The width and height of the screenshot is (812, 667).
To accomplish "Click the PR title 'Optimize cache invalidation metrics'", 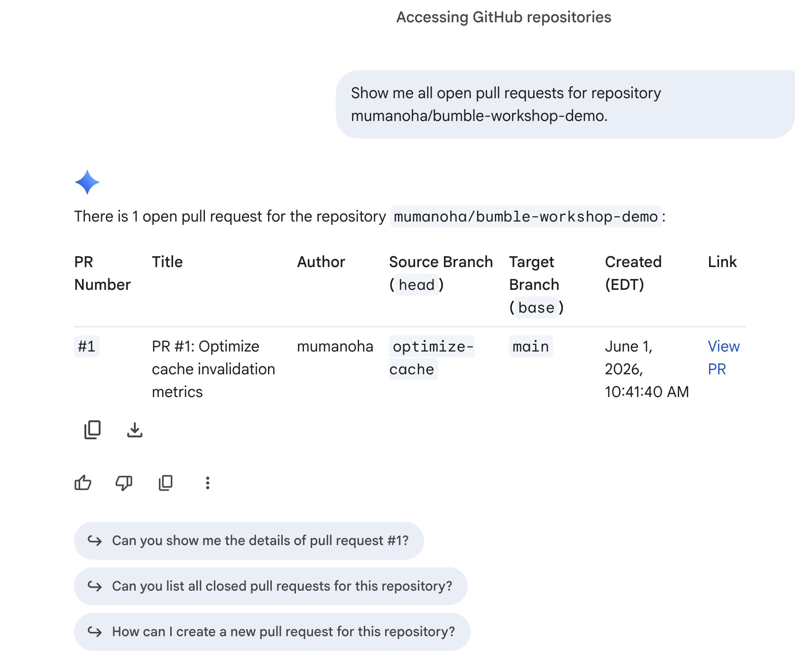I will pos(213,369).
